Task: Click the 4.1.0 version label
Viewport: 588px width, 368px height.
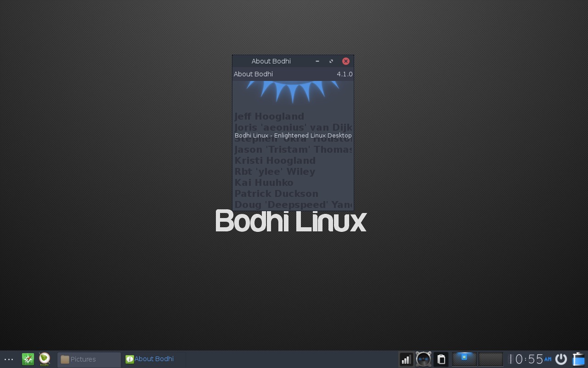Action: [x=345, y=74]
